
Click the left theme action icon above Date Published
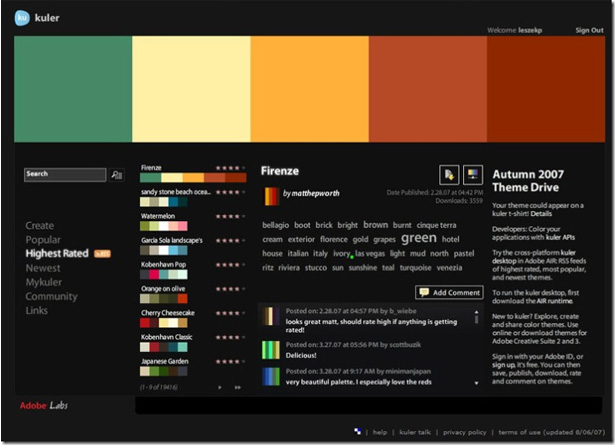coord(449,174)
